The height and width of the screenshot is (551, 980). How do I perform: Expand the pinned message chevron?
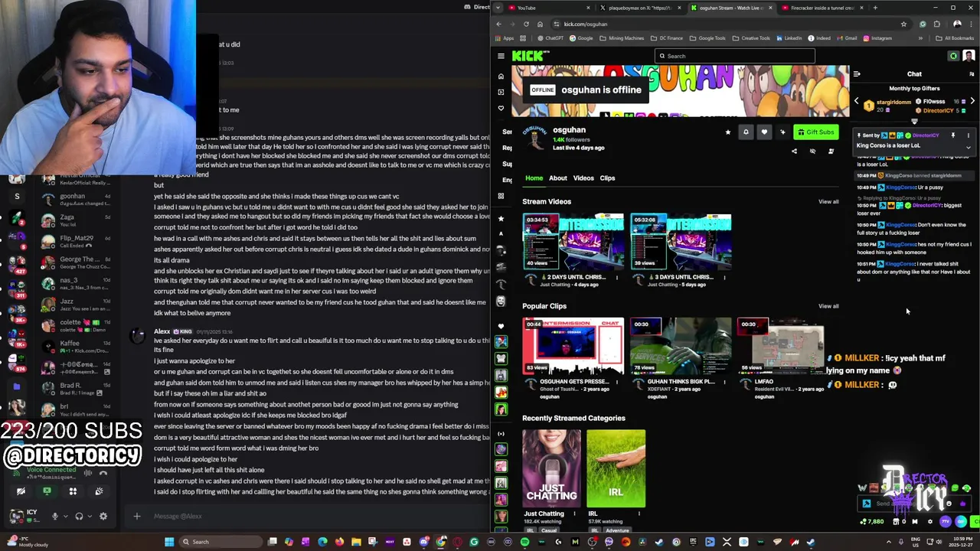968,147
